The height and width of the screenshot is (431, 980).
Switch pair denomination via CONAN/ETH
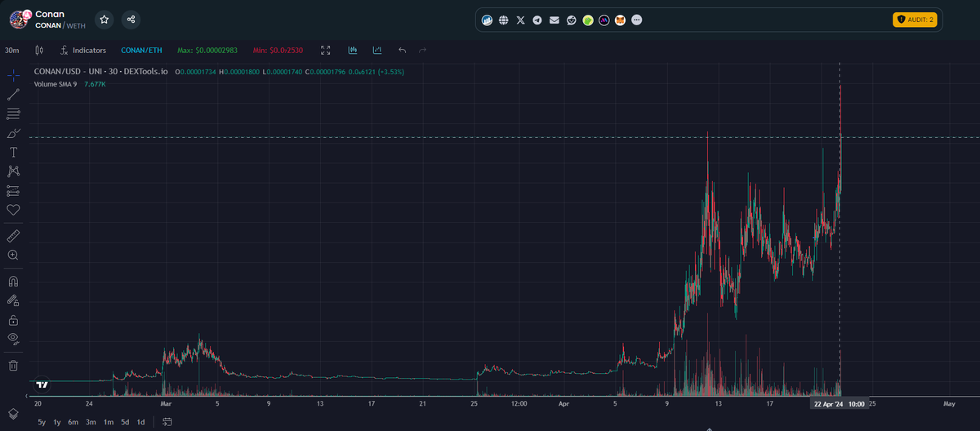[x=141, y=51]
